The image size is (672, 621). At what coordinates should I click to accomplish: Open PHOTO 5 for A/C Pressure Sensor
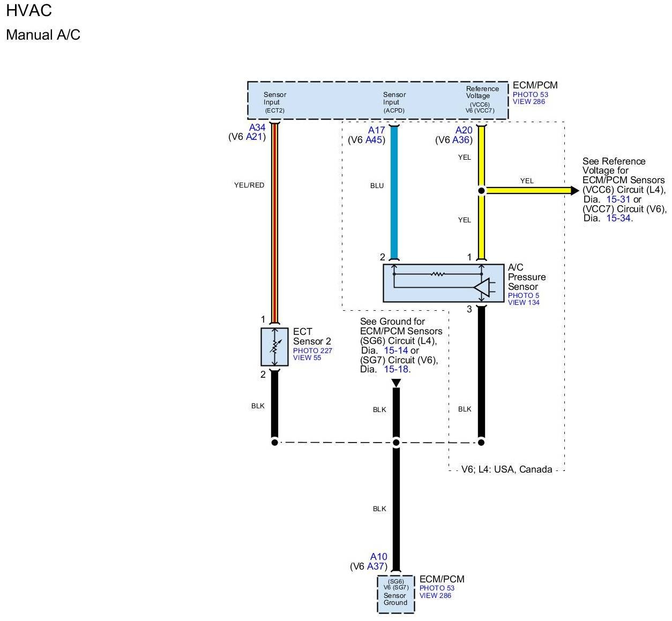tap(524, 295)
